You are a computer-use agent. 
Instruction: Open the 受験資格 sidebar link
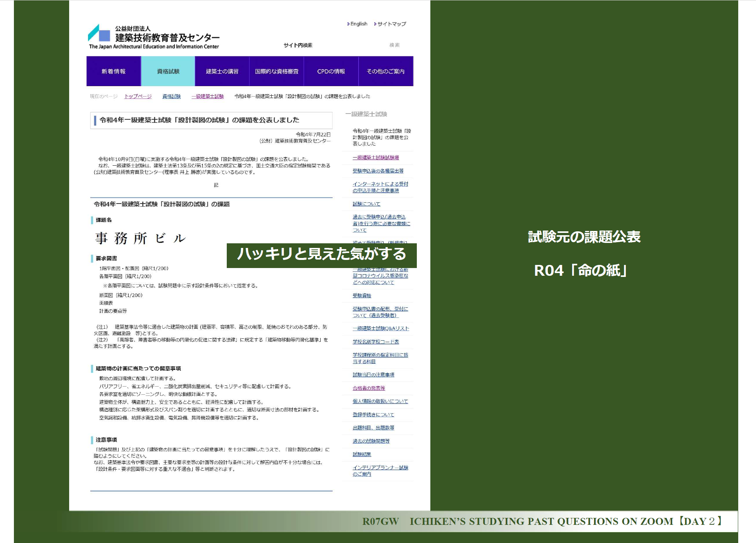coord(362,295)
